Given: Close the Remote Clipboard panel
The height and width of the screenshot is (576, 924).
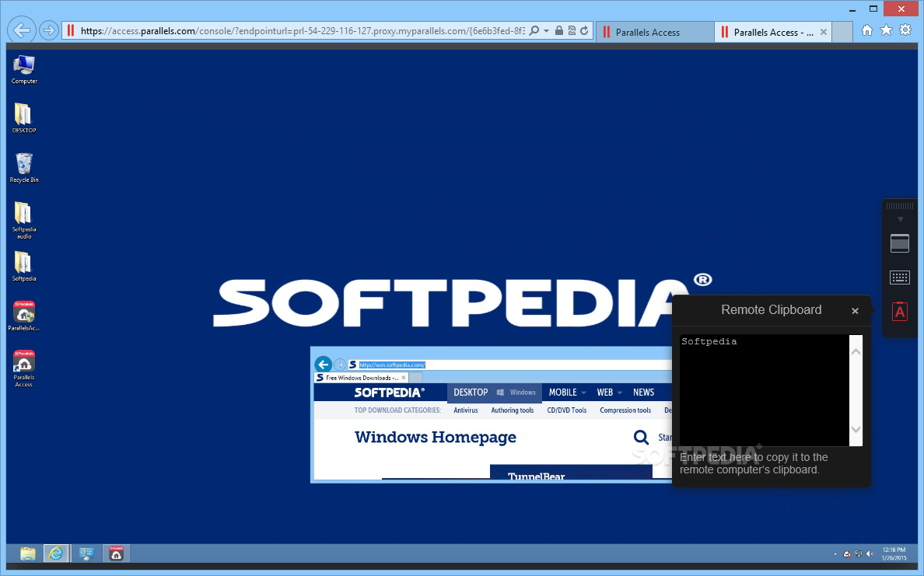Looking at the screenshot, I should point(855,311).
